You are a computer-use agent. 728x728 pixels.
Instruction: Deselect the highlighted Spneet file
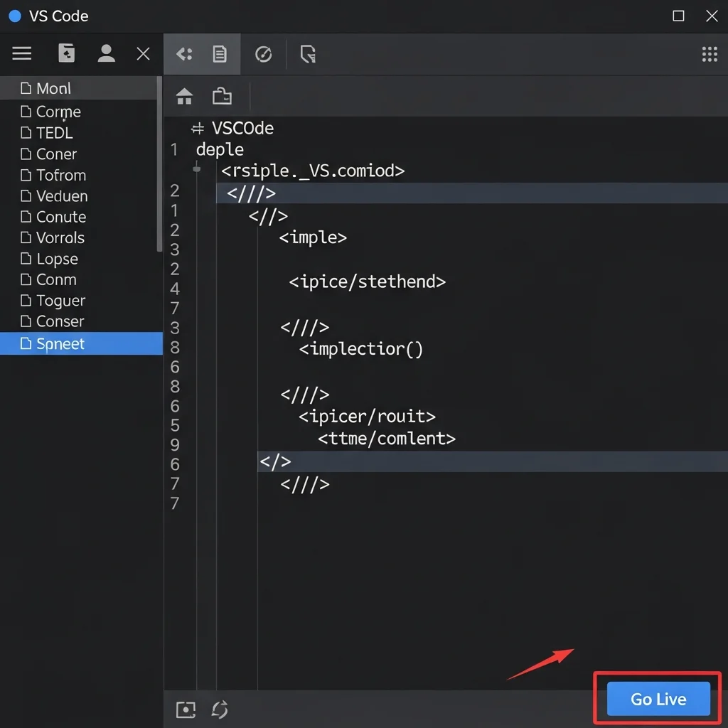(60, 343)
